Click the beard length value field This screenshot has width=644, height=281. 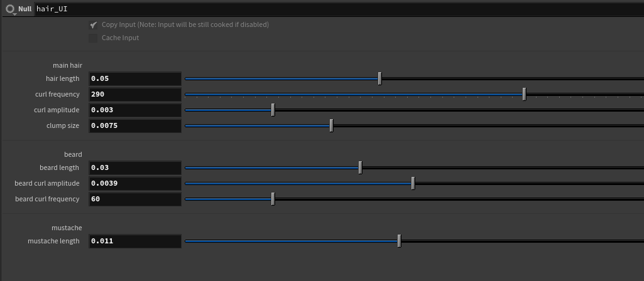(x=135, y=167)
